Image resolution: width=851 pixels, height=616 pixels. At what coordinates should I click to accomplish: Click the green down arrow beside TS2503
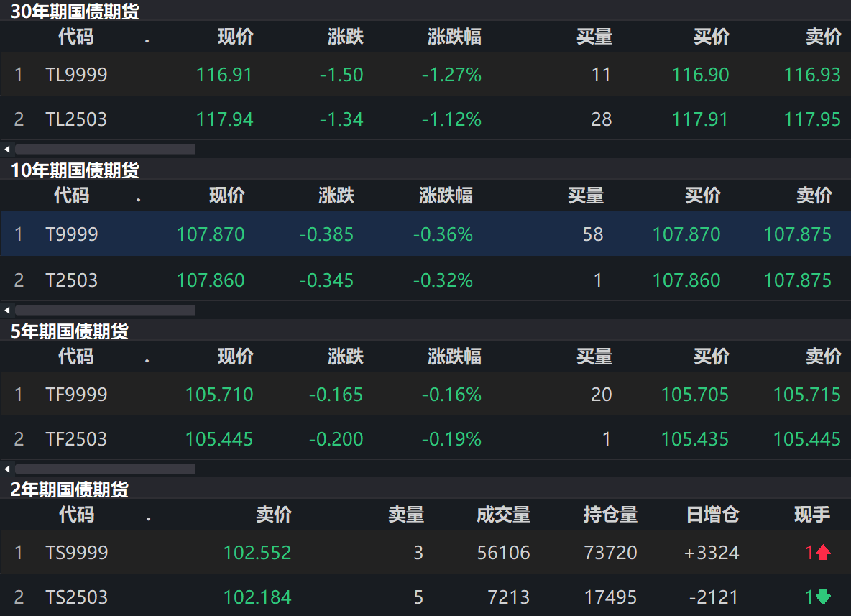coord(824,597)
